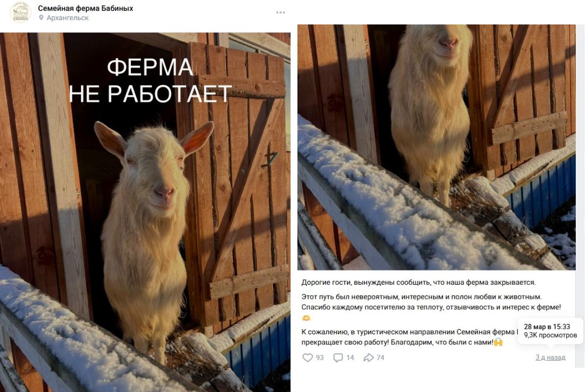Click the '9,3K просмотров' view count
The width and height of the screenshot is (588, 392).
[550, 336]
